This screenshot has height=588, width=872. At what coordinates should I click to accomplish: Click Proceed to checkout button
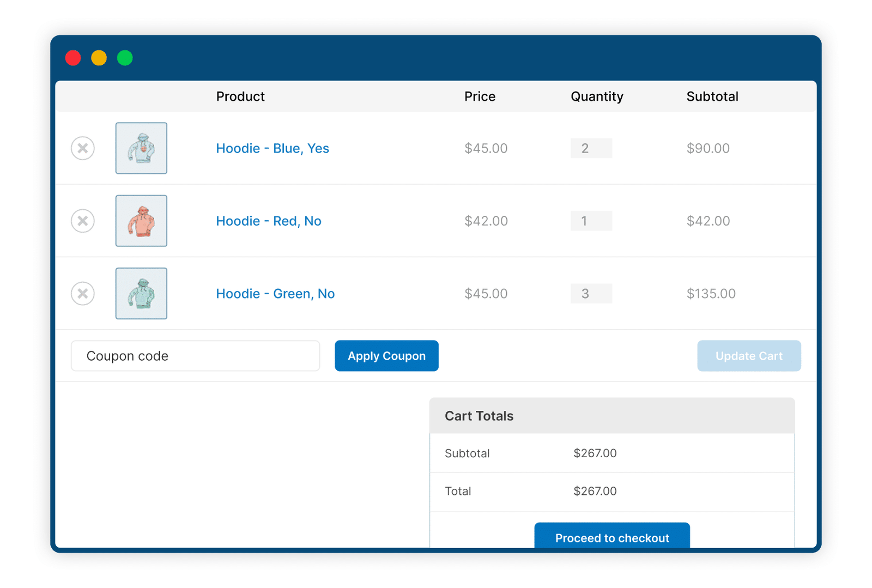612,536
